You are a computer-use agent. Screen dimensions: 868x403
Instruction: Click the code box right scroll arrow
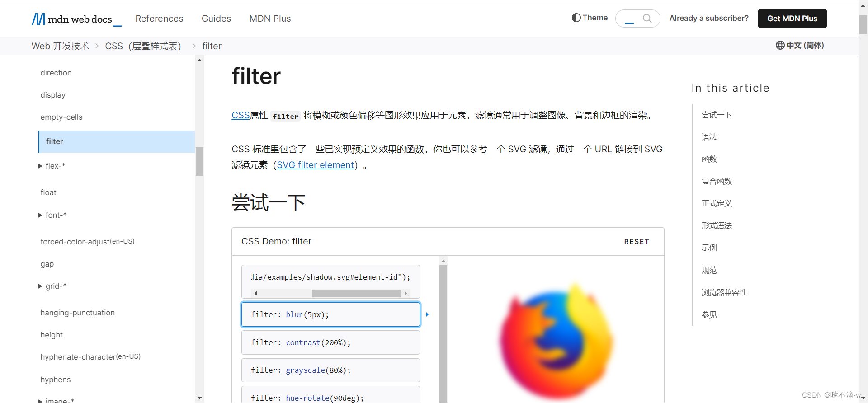pos(406,293)
